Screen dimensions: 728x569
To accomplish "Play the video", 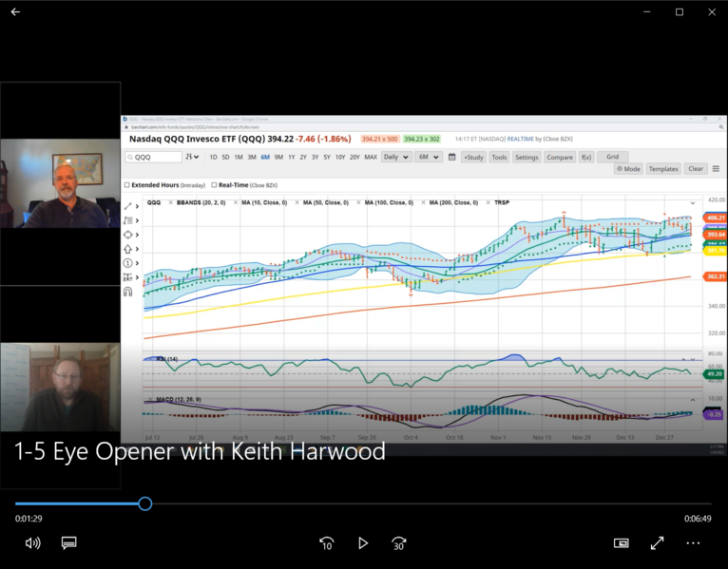I will (x=363, y=543).
